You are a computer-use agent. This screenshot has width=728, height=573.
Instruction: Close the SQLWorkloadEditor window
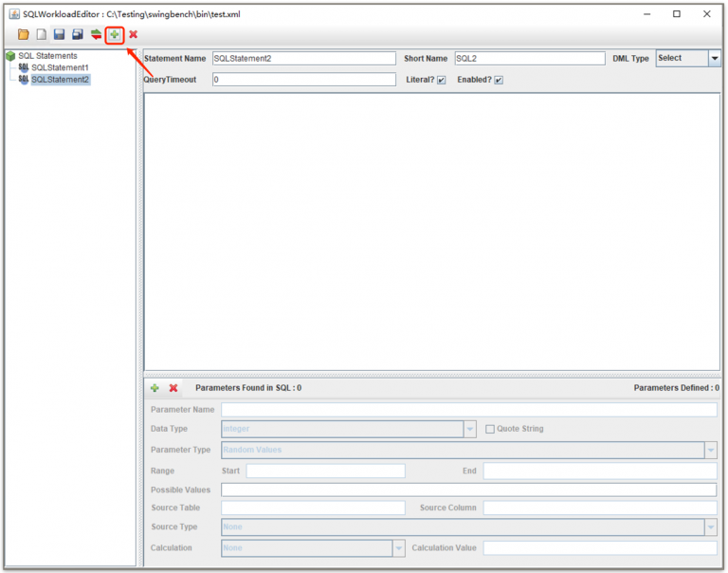pyautogui.click(x=706, y=14)
